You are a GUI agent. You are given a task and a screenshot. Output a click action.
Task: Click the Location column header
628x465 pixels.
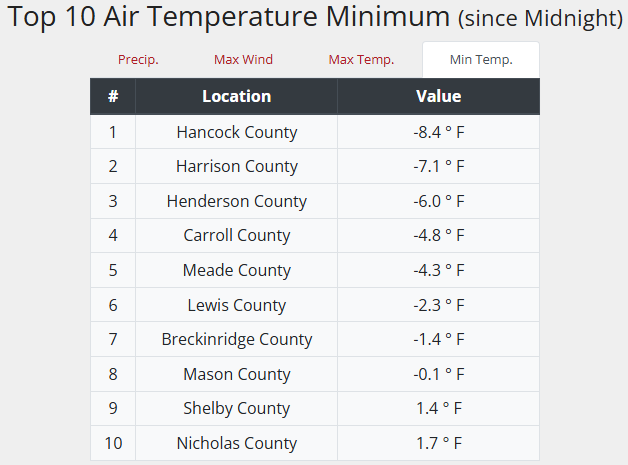click(236, 97)
